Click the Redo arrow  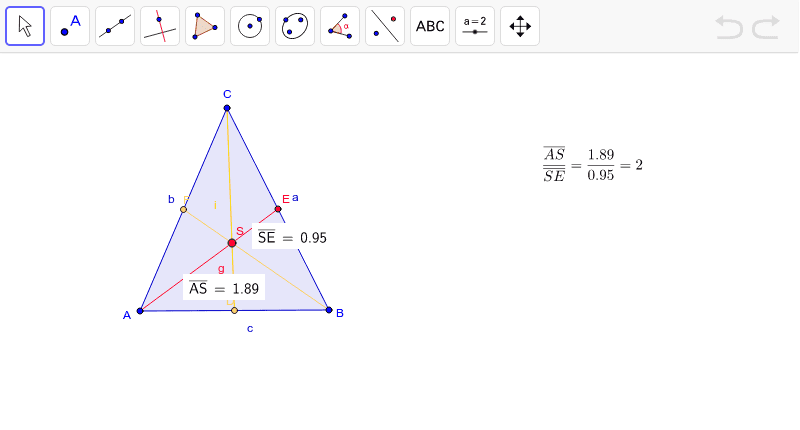click(x=766, y=27)
